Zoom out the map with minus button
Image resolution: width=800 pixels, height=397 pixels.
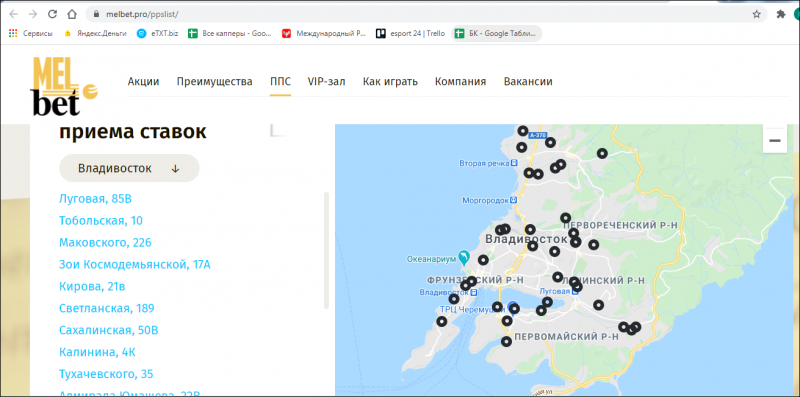click(x=774, y=141)
